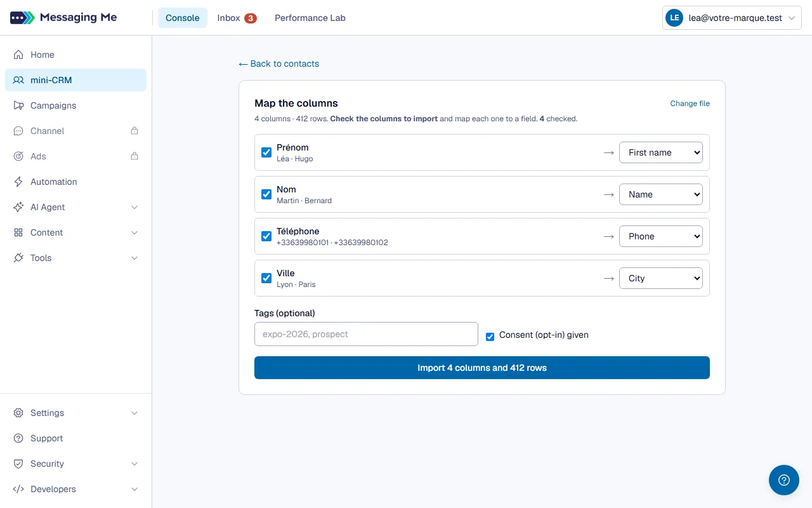Click Import 4 columns and 412 rows
Screen dimensions: 812x508
point(482,368)
